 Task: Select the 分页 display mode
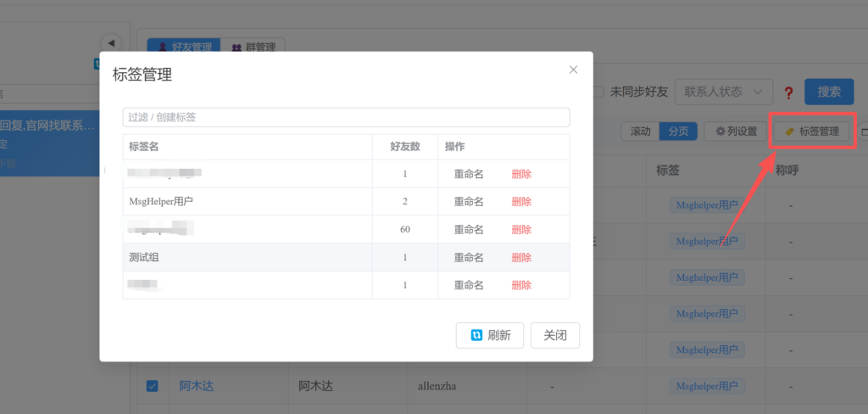[x=678, y=131]
